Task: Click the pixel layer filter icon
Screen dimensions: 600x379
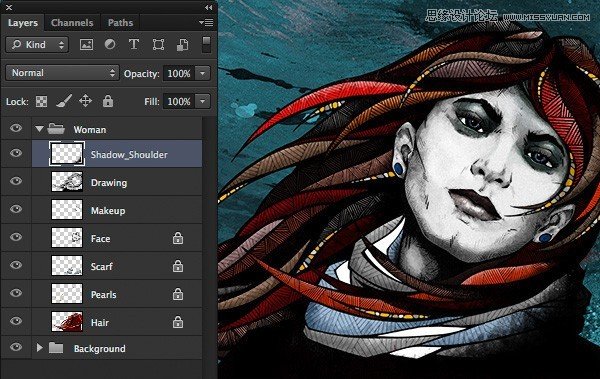Action: [x=86, y=45]
